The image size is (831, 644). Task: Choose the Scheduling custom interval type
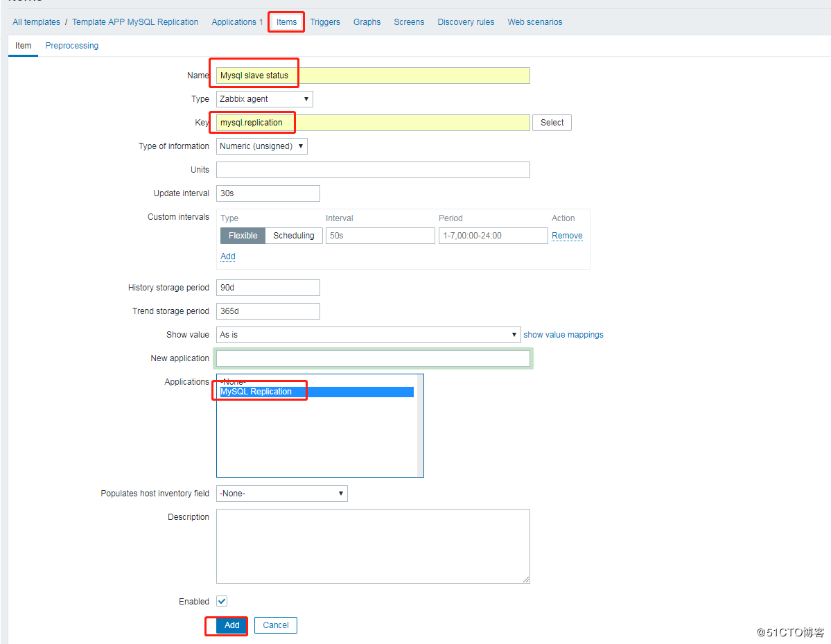pyautogui.click(x=294, y=236)
